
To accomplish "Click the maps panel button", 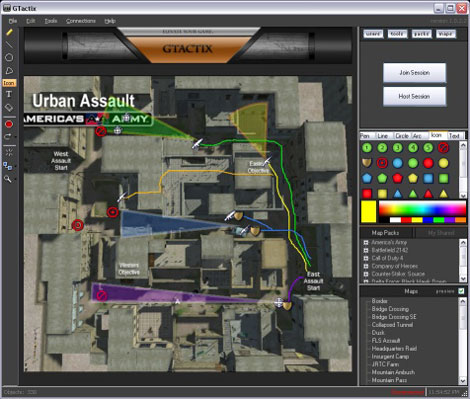I will point(446,34).
